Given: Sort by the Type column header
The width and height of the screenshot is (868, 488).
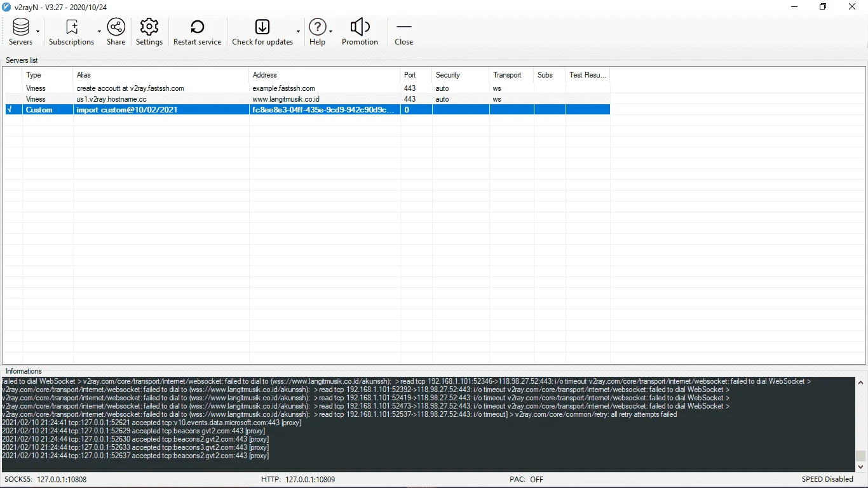Looking at the screenshot, I should [x=48, y=75].
